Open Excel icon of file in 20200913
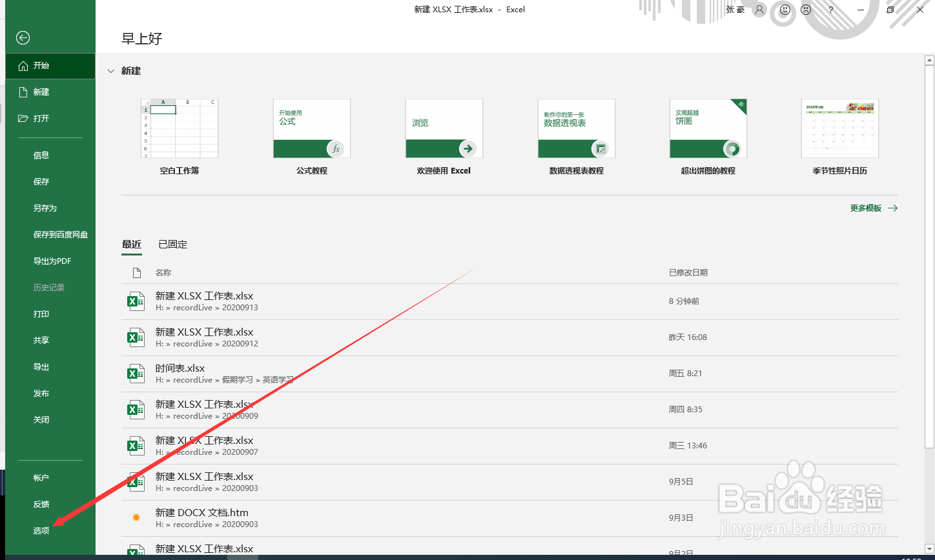 (x=136, y=301)
